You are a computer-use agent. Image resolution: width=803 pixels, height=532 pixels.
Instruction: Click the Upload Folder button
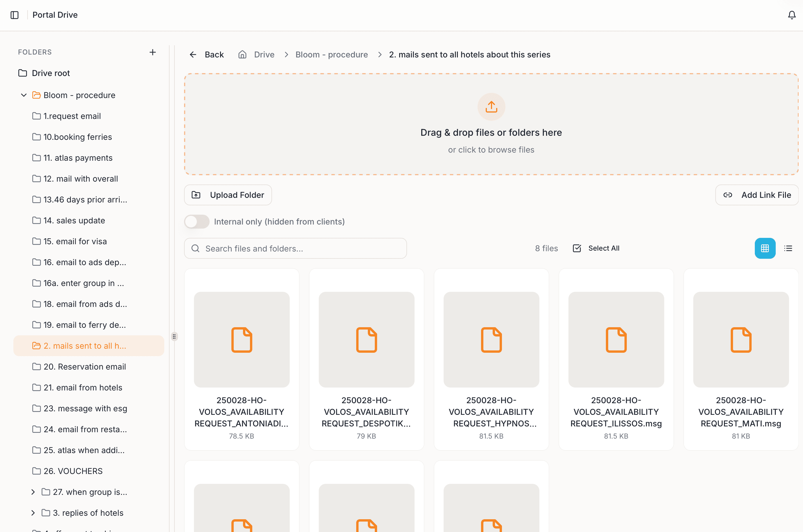(x=228, y=195)
